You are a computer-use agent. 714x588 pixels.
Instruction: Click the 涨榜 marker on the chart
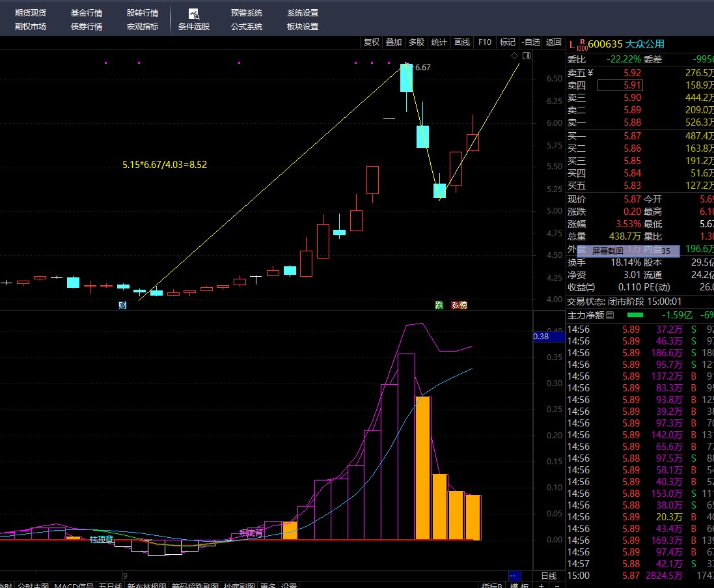click(459, 305)
